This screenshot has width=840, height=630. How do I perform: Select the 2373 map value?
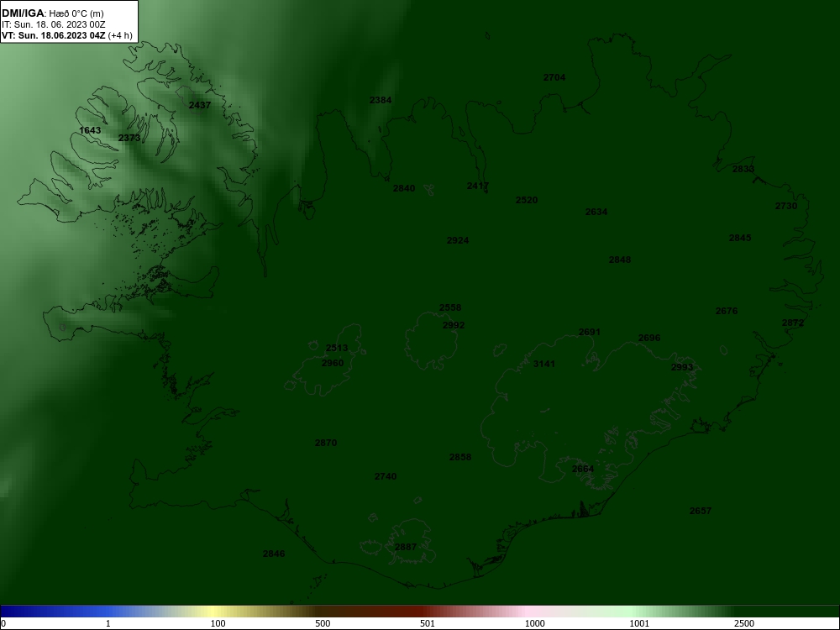tap(129, 138)
